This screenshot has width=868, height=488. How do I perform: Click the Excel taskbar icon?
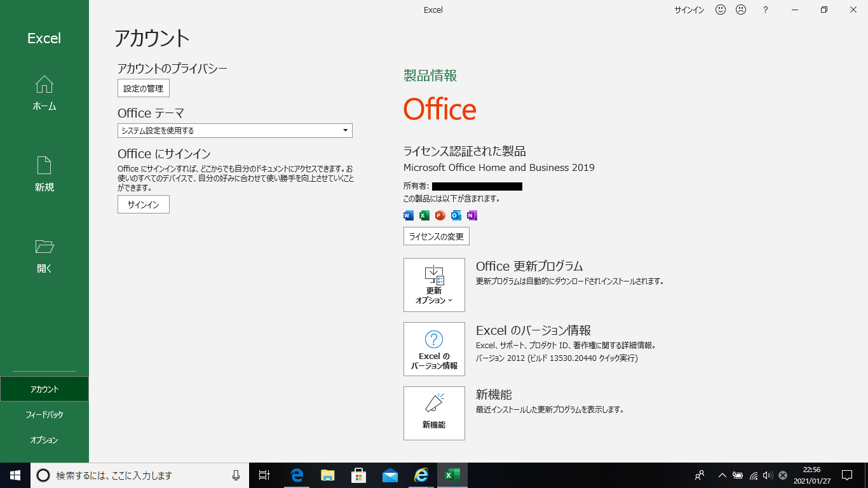(452, 475)
